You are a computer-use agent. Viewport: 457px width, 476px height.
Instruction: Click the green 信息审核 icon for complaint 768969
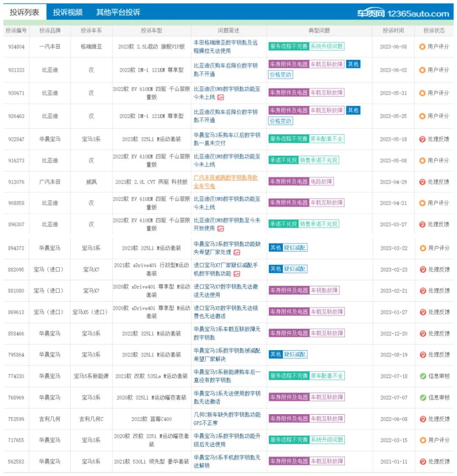[423, 397]
